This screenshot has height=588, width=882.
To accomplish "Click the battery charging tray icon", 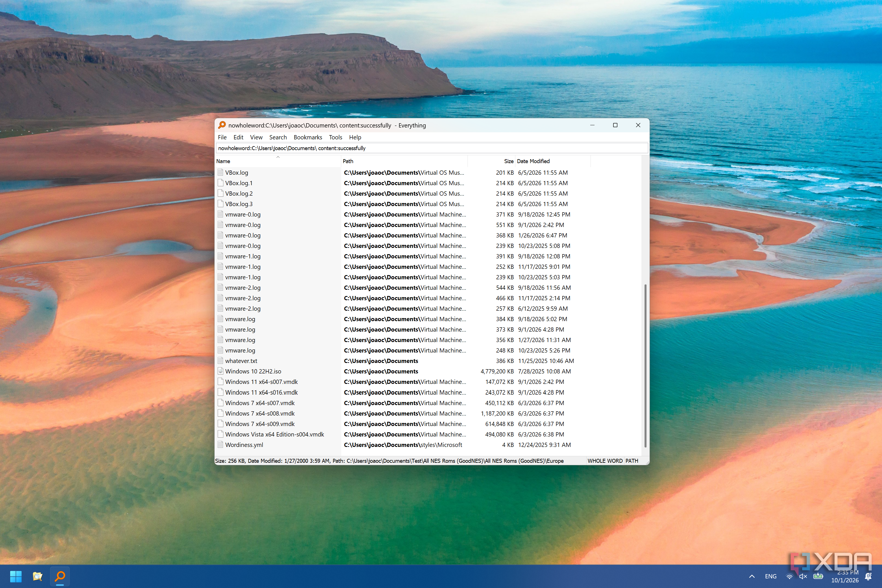I will tap(818, 576).
